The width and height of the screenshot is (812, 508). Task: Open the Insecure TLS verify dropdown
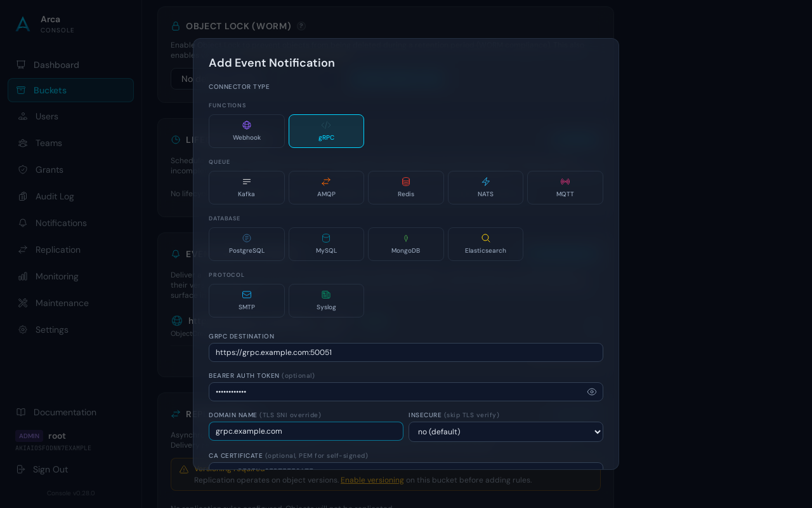click(506, 432)
